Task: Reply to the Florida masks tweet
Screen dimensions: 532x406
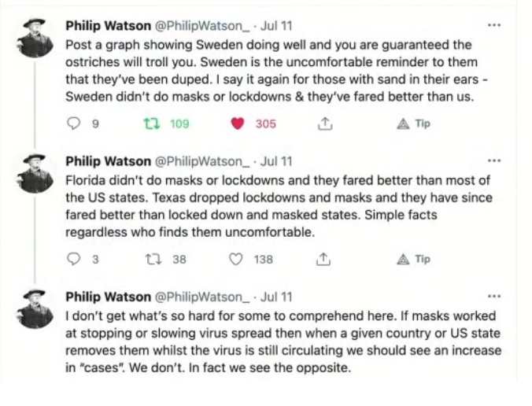Action: click(x=76, y=259)
